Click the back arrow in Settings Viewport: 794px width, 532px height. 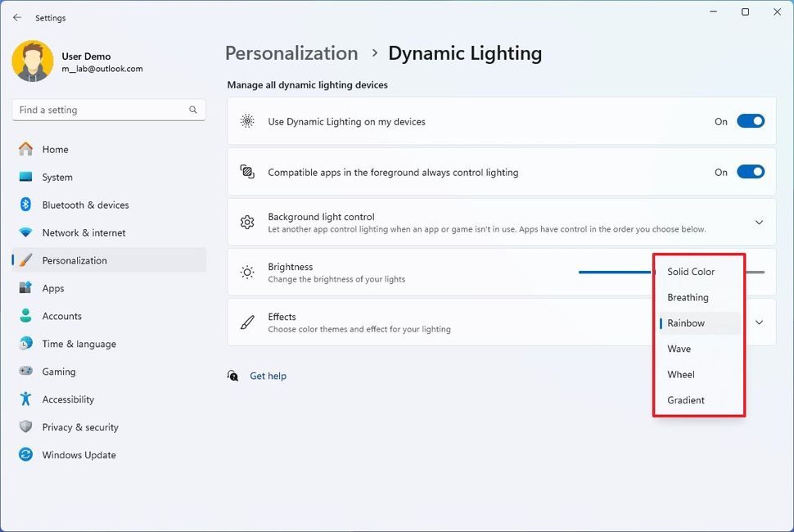pyautogui.click(x=17, y=17)
